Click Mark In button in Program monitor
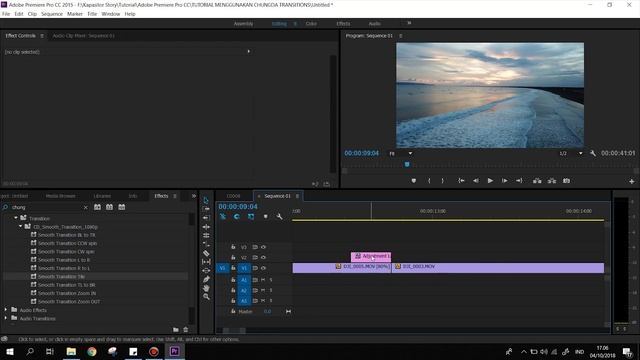This screenshot has height=360, width=640. (429, 181)
